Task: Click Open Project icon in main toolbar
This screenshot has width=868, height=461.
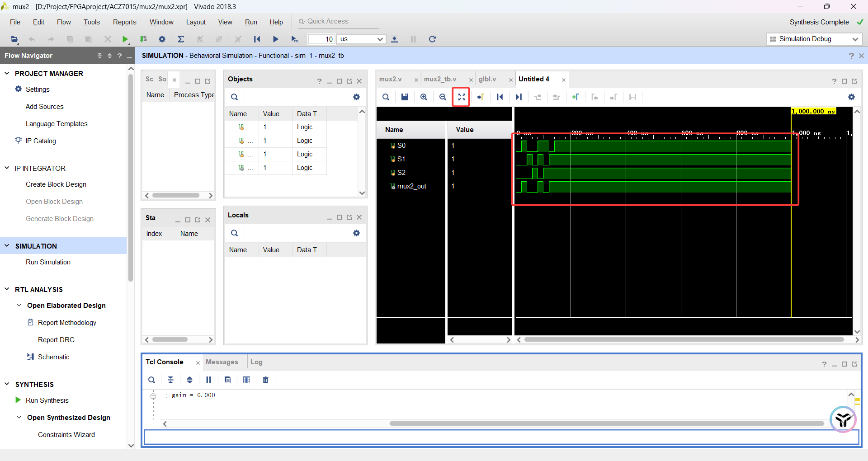Action: (x=14, y=39)
